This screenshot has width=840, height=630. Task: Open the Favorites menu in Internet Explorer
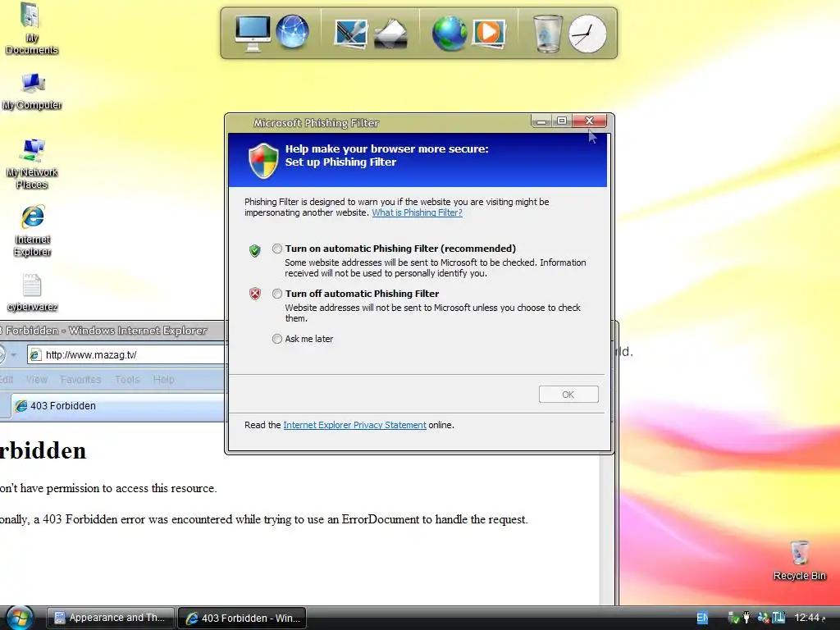pos(80,379)
